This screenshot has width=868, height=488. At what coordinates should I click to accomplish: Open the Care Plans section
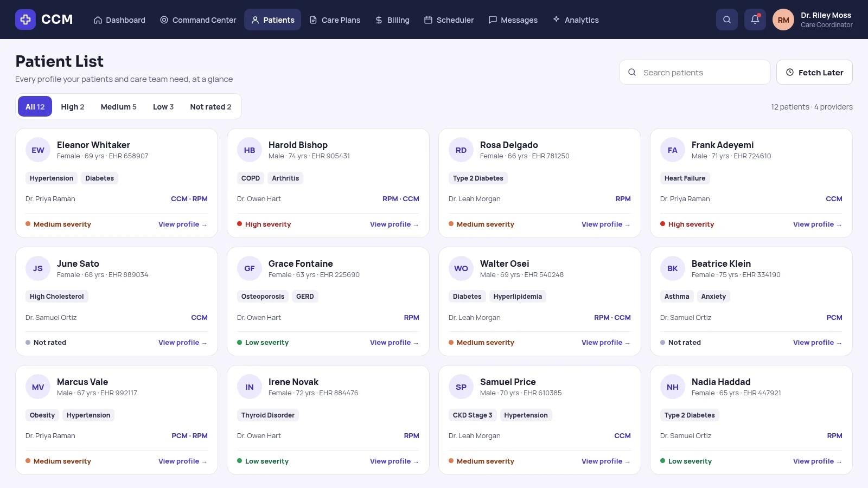coord(335,20)
